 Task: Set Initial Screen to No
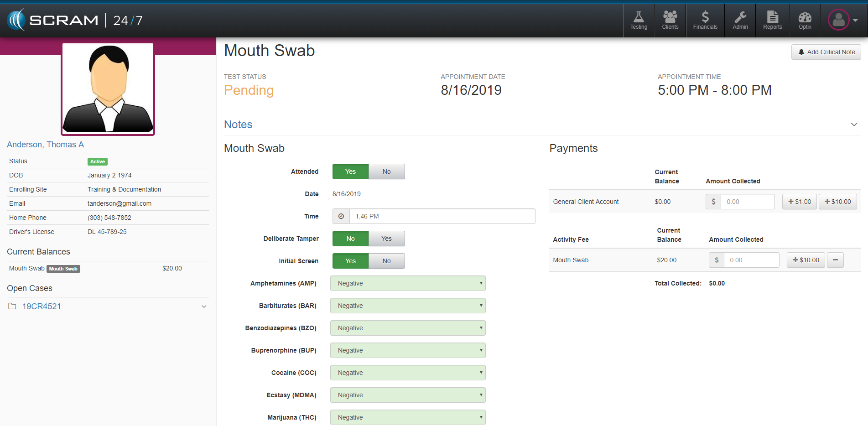click(386, 261)
